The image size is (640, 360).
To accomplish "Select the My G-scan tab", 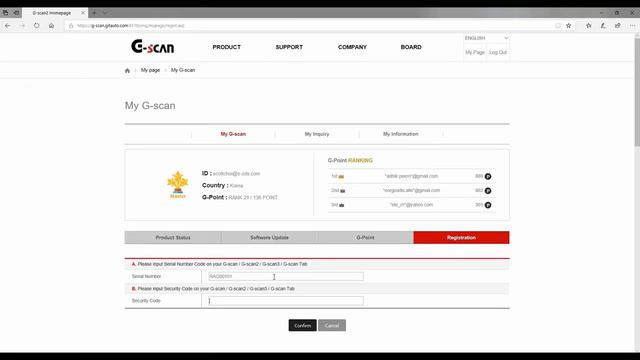I will coord(233,134).
